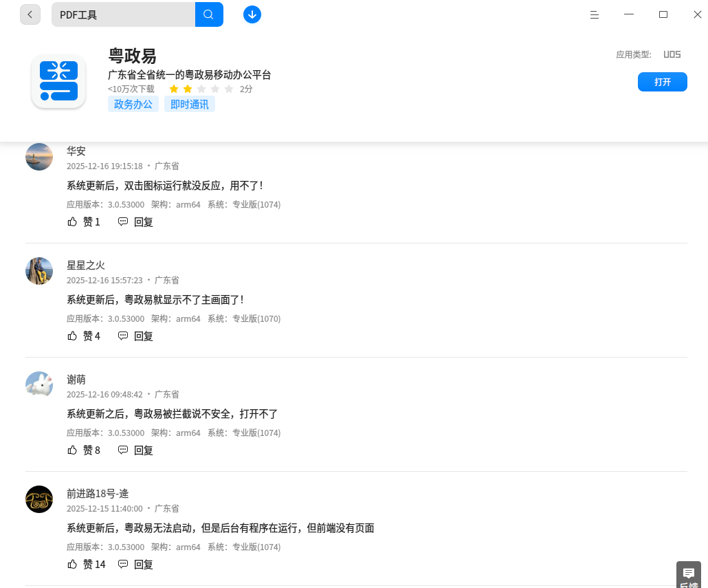708x588 pixels.
Task: Click 星星之火's profile avatar
Action: coord(39,271)
